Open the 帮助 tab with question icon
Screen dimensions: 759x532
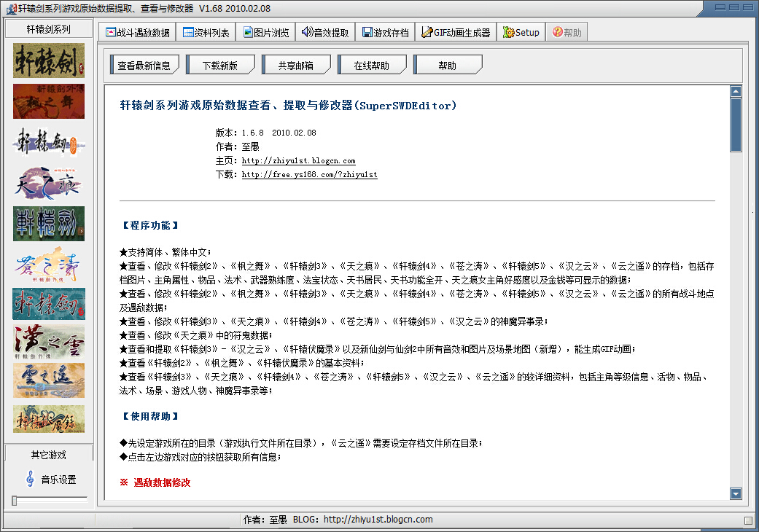click(567, 32)
